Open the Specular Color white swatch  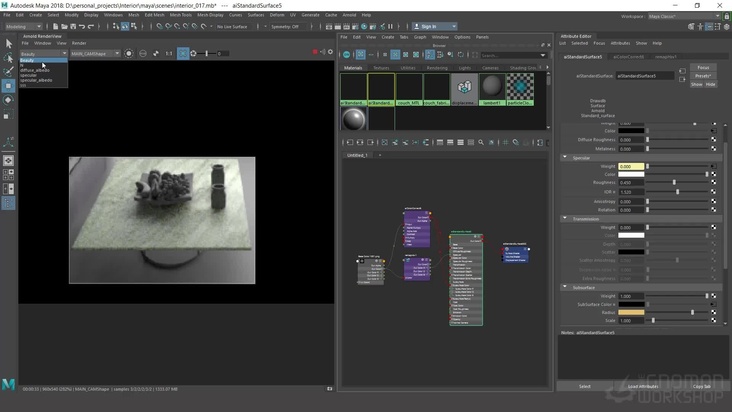click(x=631, y=175)
